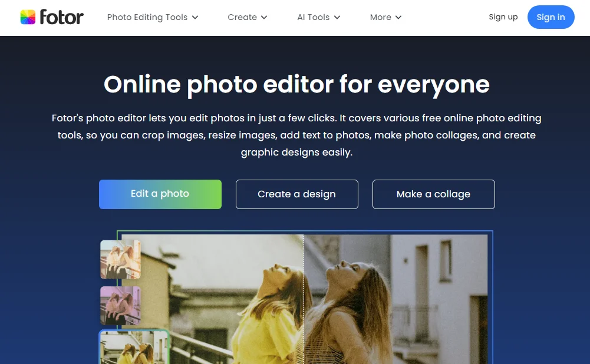Viewport: 590px width, 364px height.
Task: Open the AI Tools menu label
Action: [x=313, y=17]
